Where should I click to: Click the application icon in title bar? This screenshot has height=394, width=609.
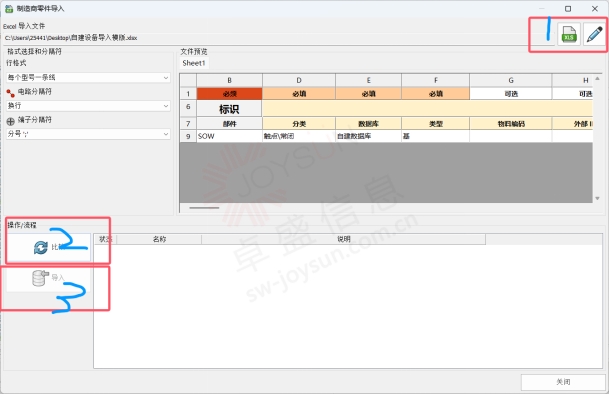coord(9,9)
